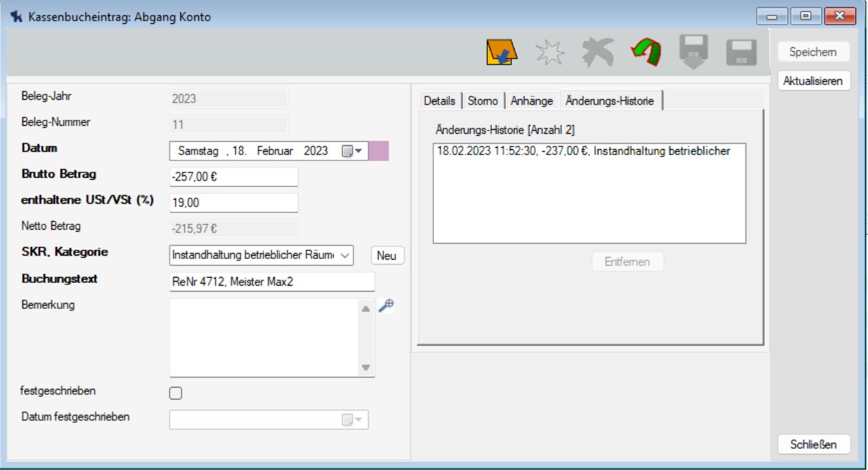Click the Schließen button
The width and height of the screenshot is (868, 470).
813,445
